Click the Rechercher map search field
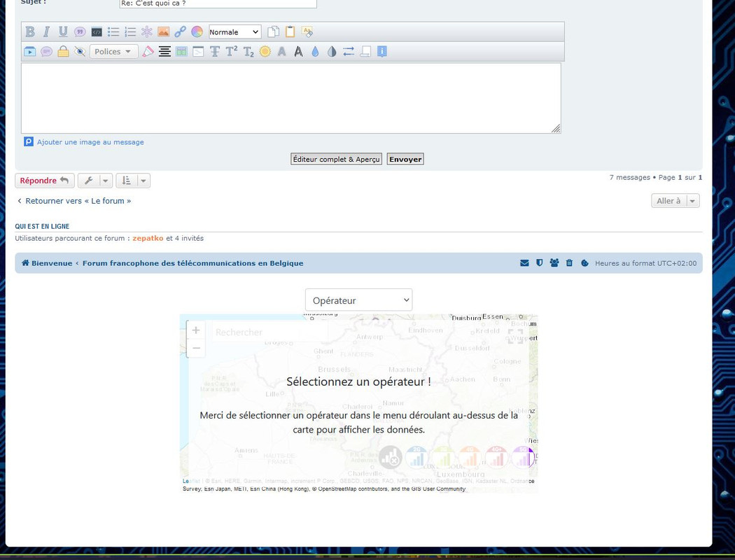The image size is (735, 560). point(269,332)
